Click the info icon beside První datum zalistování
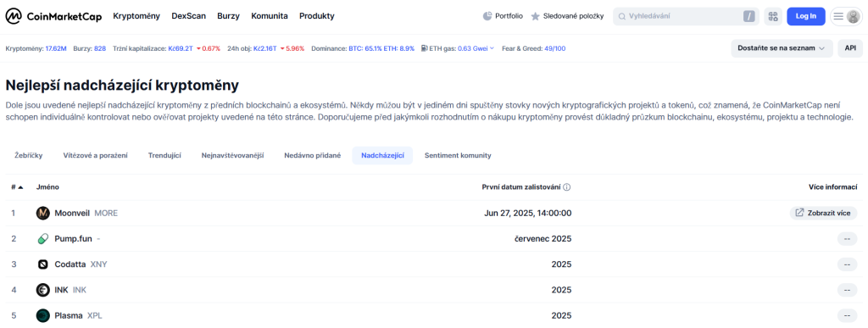 click(567, 187)
